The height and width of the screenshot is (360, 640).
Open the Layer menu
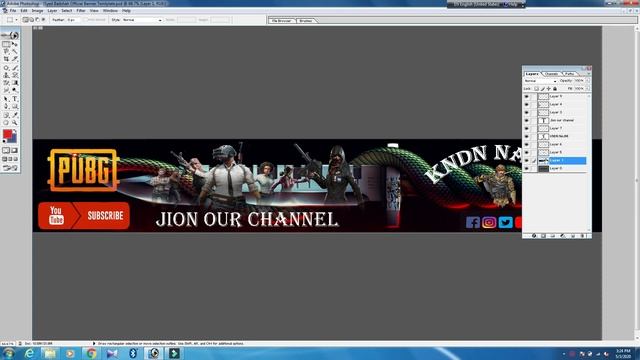click(52, 11)
